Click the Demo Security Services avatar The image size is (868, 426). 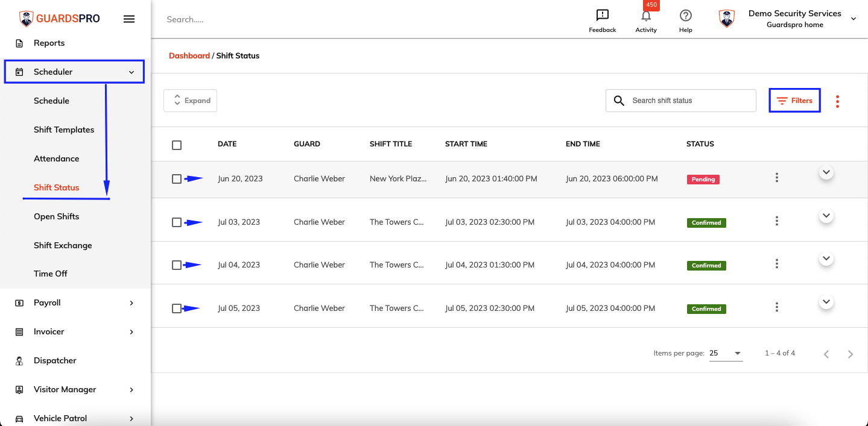coord(727,18)
